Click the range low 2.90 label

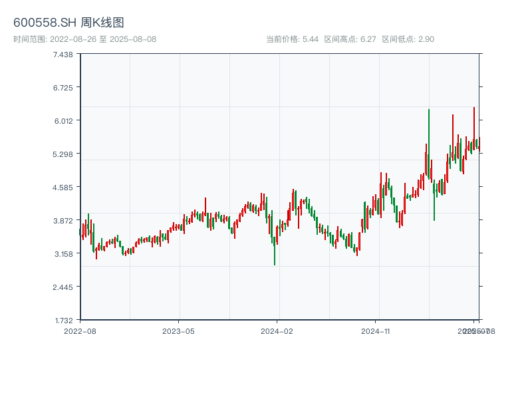[408, 39]
